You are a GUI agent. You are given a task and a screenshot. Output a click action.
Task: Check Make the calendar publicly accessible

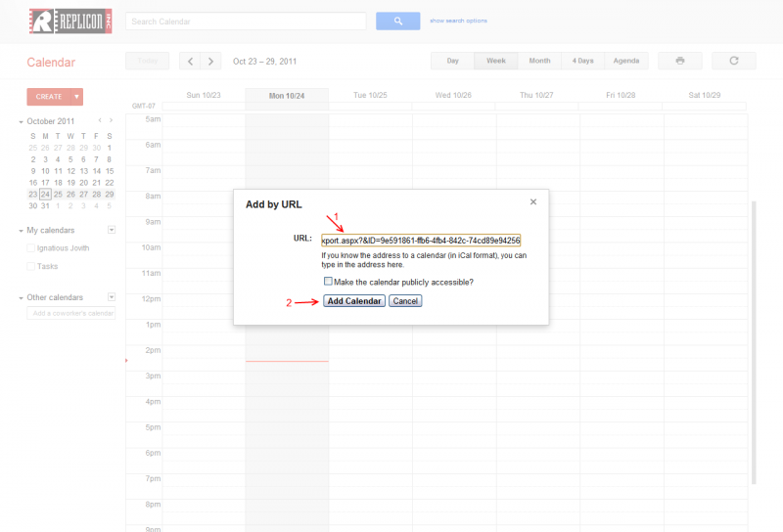click(328, 281)
